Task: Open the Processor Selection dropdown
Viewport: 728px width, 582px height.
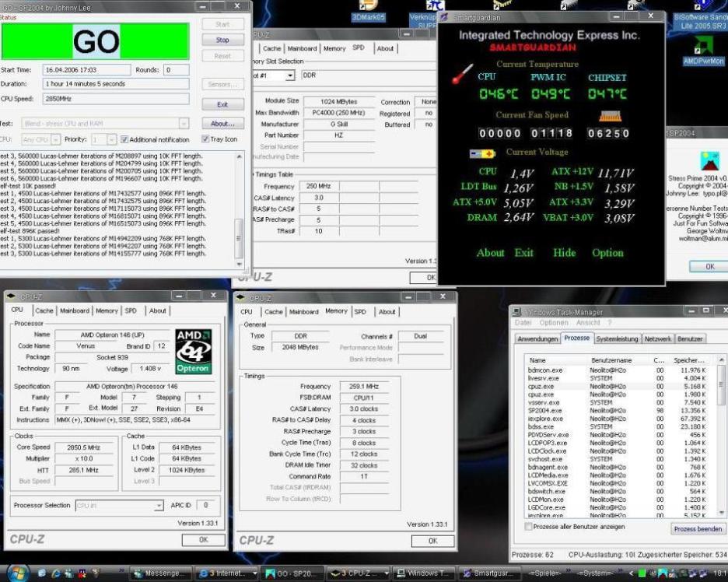Action: pyautogui.click(x=159, y=506)
